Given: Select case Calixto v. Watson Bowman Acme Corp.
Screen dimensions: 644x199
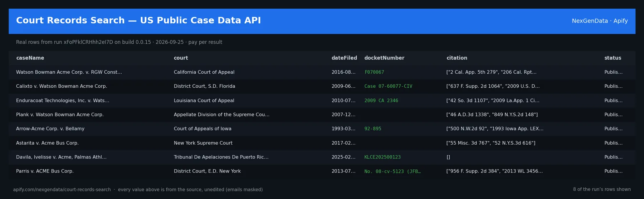Looking at the screenshot, I should (62, 86).
